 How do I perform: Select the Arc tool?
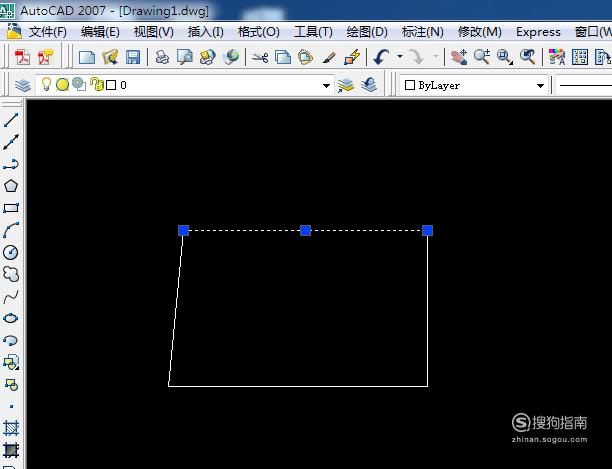coord(11,230)
